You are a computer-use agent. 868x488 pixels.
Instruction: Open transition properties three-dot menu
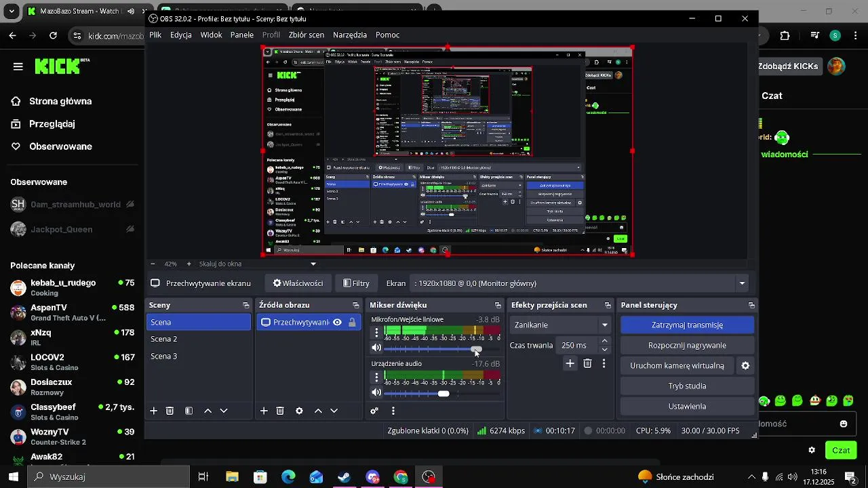(x=604, y=364)
